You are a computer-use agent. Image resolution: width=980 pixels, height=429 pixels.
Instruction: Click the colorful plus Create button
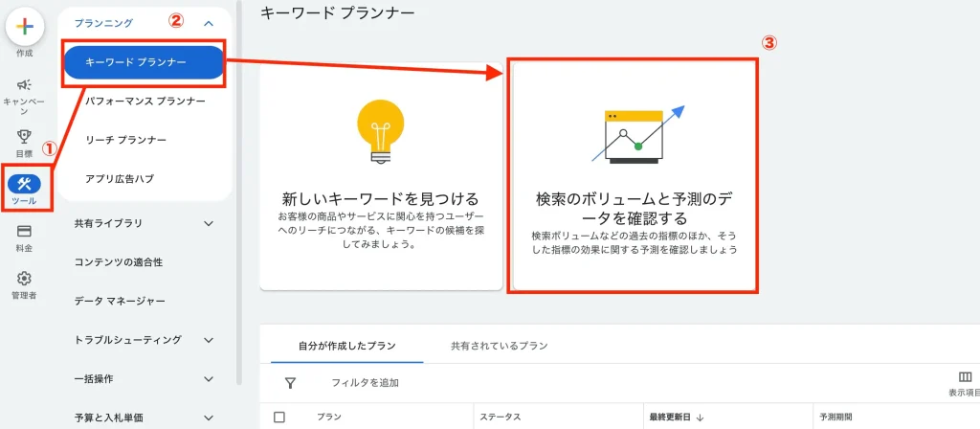click(x=25, y=28)
